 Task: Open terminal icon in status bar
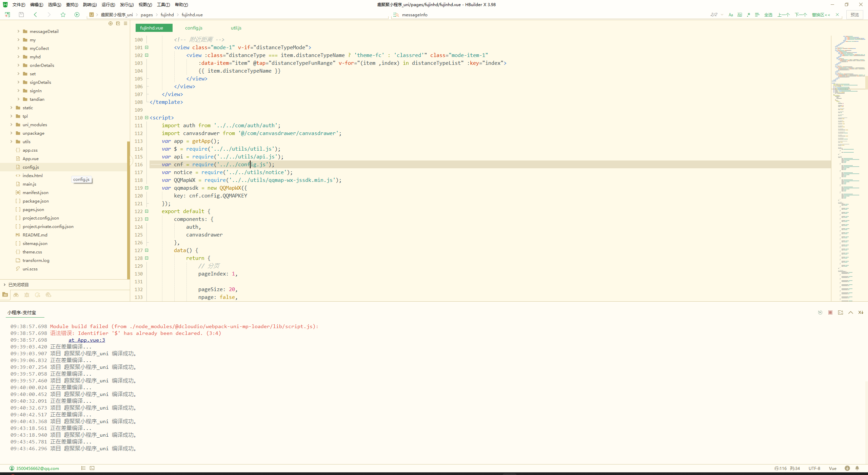pyautogui.click(x=92, y=468)
